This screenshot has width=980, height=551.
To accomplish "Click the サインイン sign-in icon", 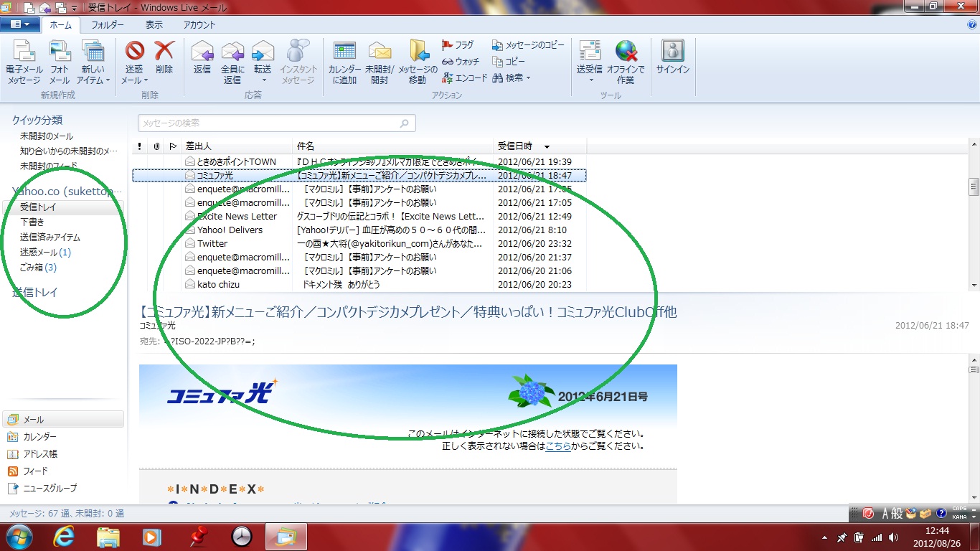I will [672, 52].
